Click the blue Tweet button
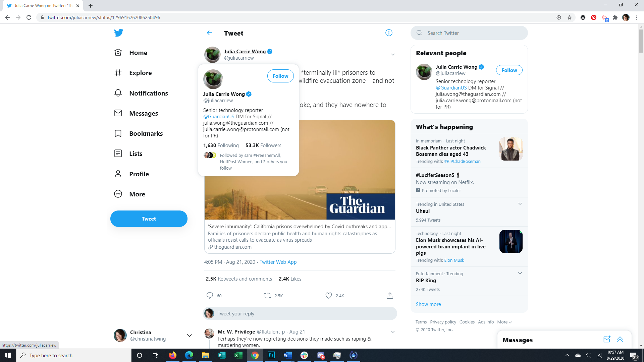 pos(149,219)
